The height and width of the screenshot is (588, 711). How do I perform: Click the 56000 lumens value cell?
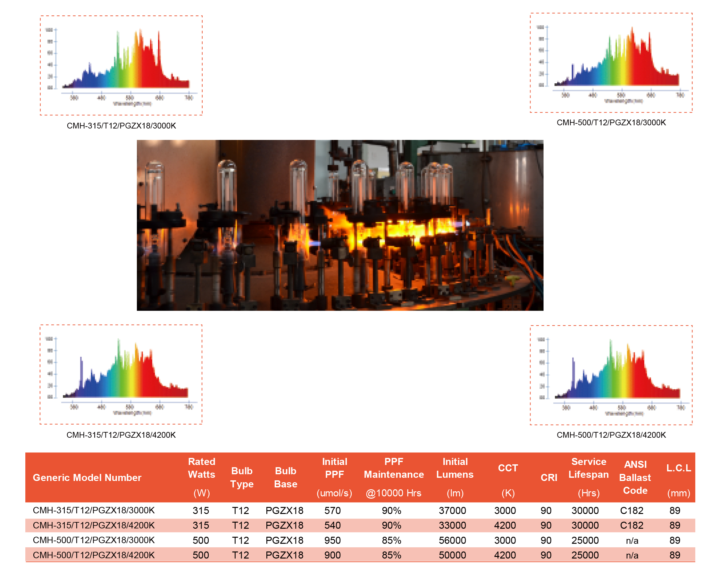click(452, 540)
